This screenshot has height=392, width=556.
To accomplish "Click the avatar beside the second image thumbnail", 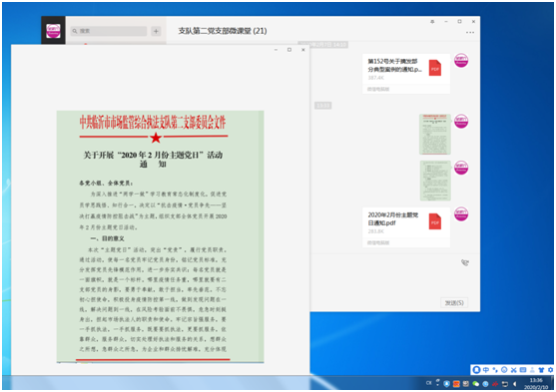I will tap(461, 168).
